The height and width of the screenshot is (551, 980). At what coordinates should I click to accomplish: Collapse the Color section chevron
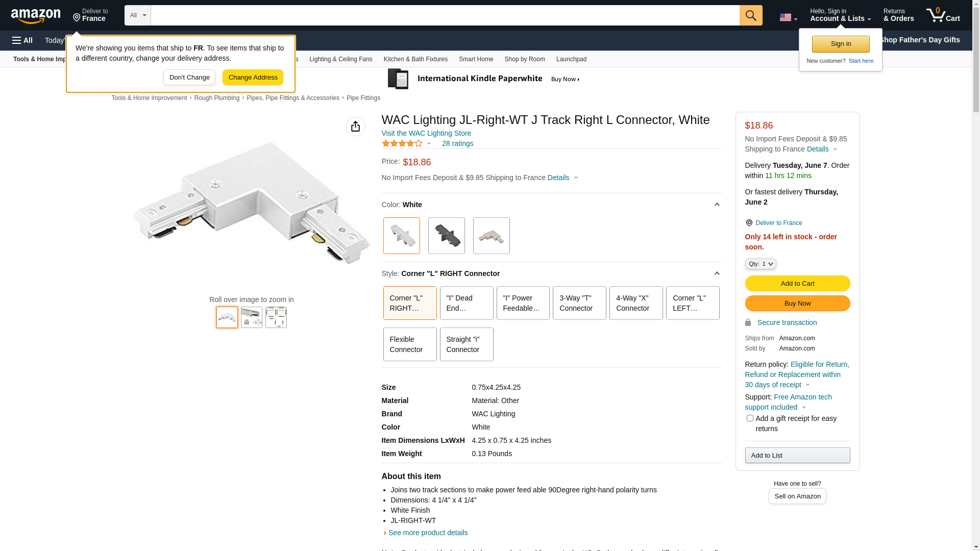[x=717, y=205]
